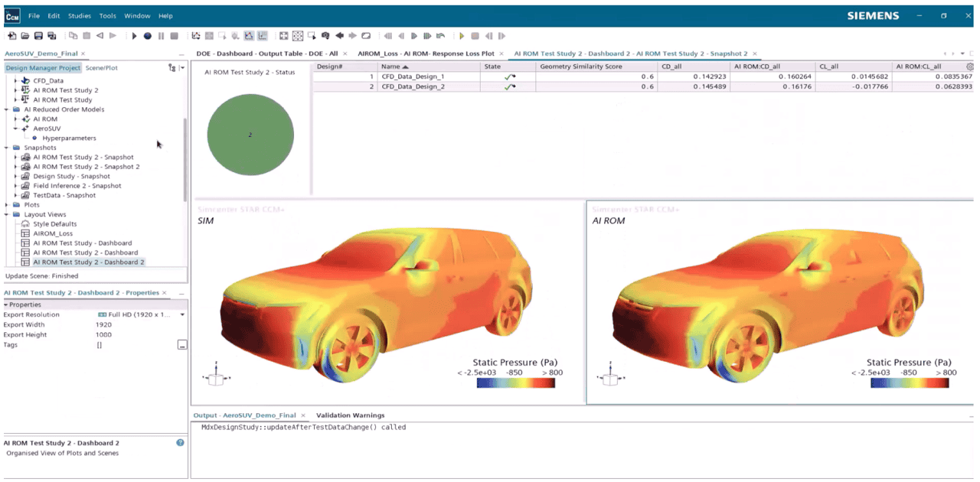Click the green status pie chart
This screenshot has width=980, height=482.
click(250, 135)
